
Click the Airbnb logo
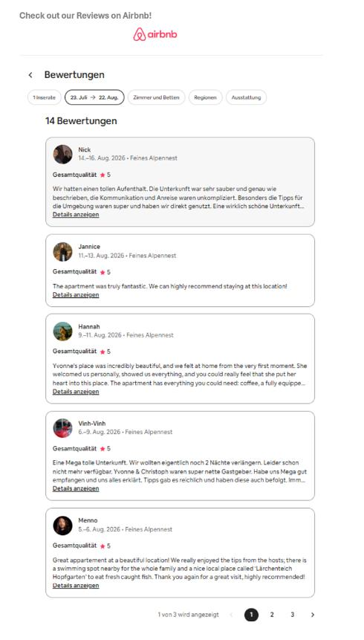(155, 34)
